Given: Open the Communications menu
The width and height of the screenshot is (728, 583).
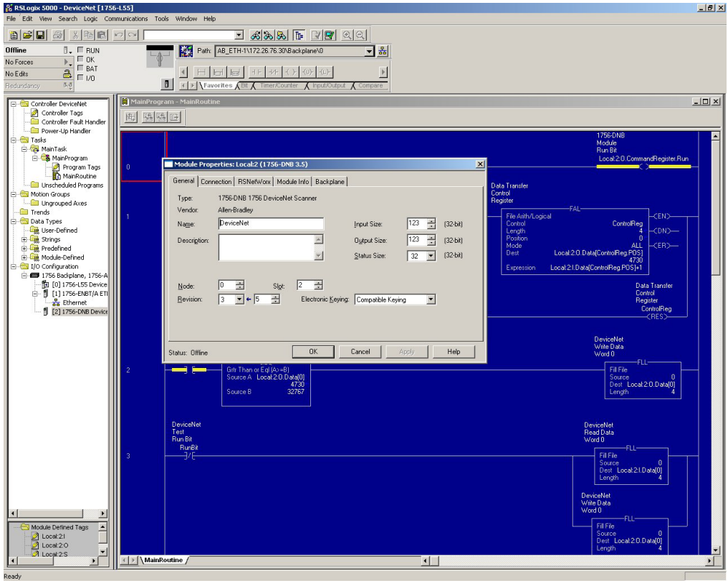Looking at the screenshot, I should pyautogui.click(x=126, y=19).
